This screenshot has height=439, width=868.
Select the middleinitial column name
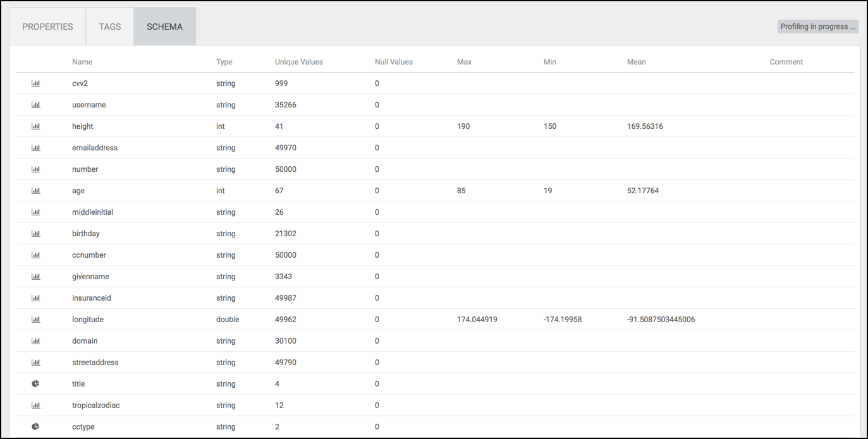(x=93, y=212)
